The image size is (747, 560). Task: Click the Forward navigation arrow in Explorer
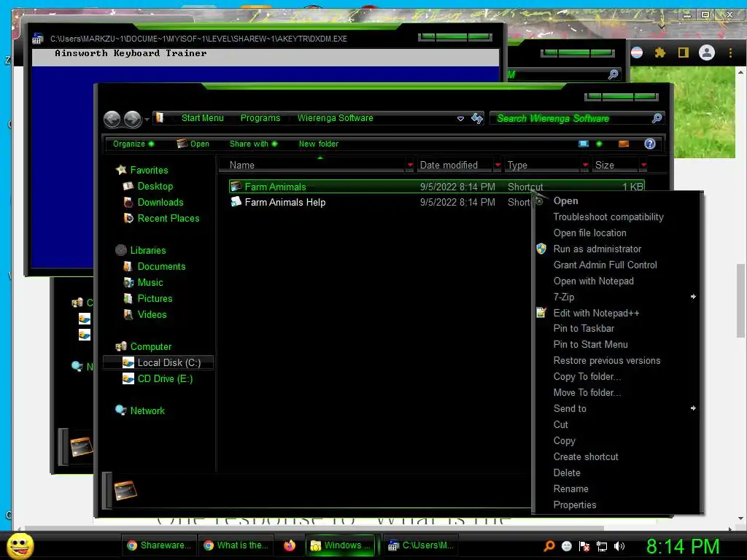tap(133, 119)
